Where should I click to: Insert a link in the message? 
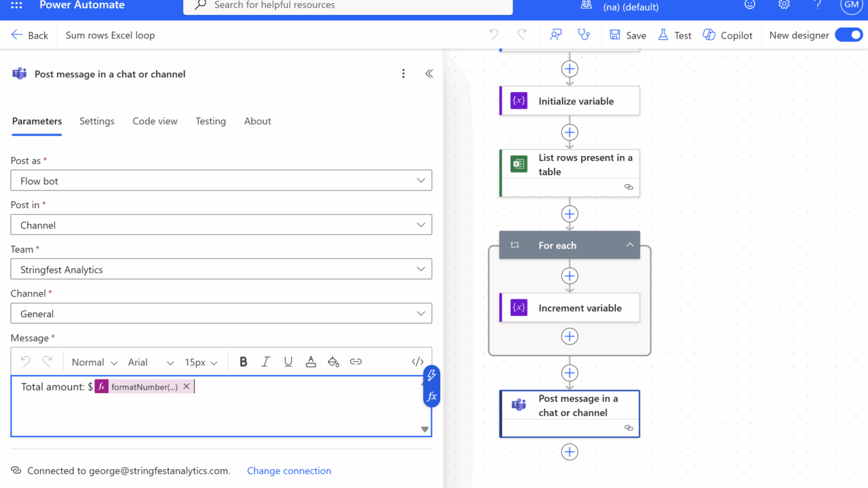click(356, 362)
